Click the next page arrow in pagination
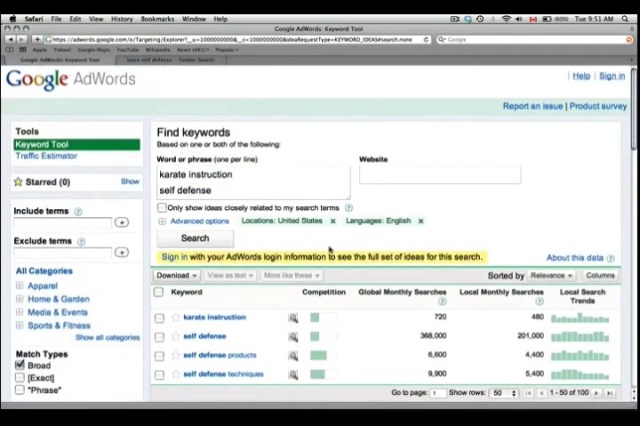The image size is (640, 426). (x=596, y=393)
